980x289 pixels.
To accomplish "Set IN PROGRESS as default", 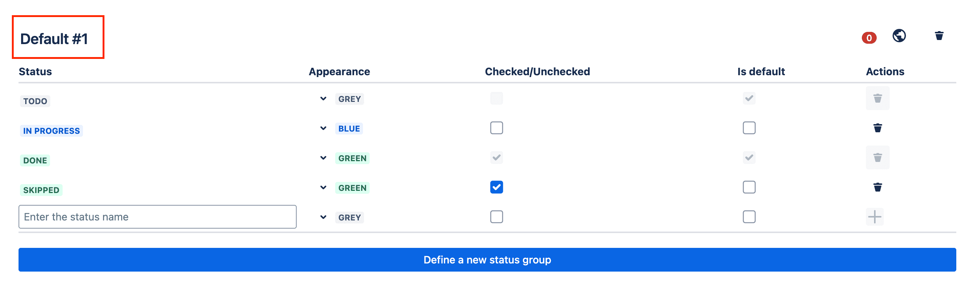I will point(749,128).
